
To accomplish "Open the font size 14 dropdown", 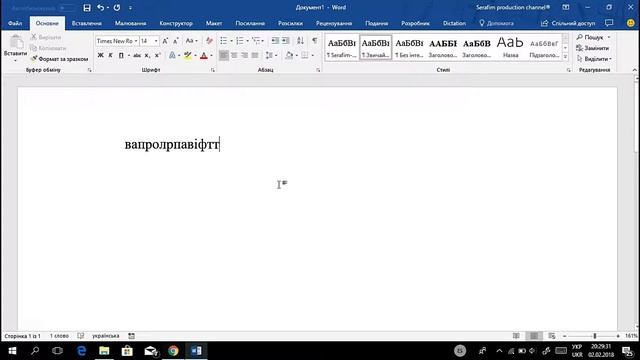I will point(156,41).
